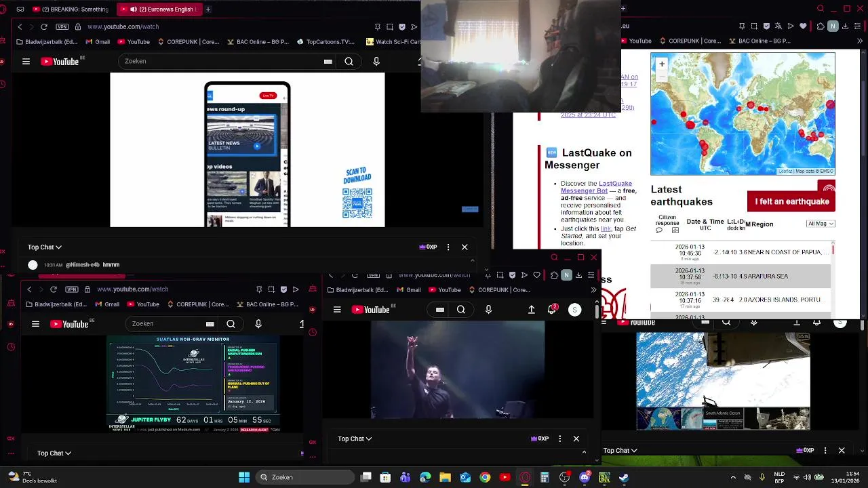Screen dimensions: 868x488
Task: Select the AZORES ISLANDS earthquake row
Action: 741,300
